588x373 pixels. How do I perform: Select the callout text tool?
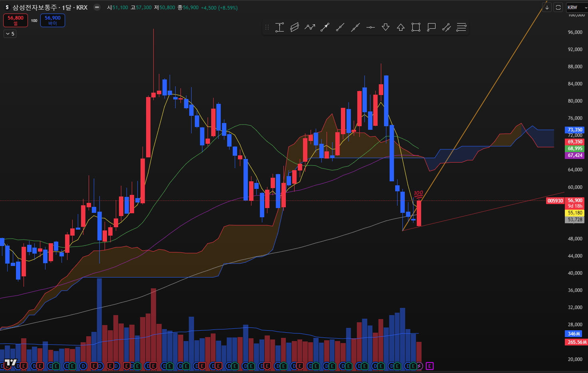(431, 27)
